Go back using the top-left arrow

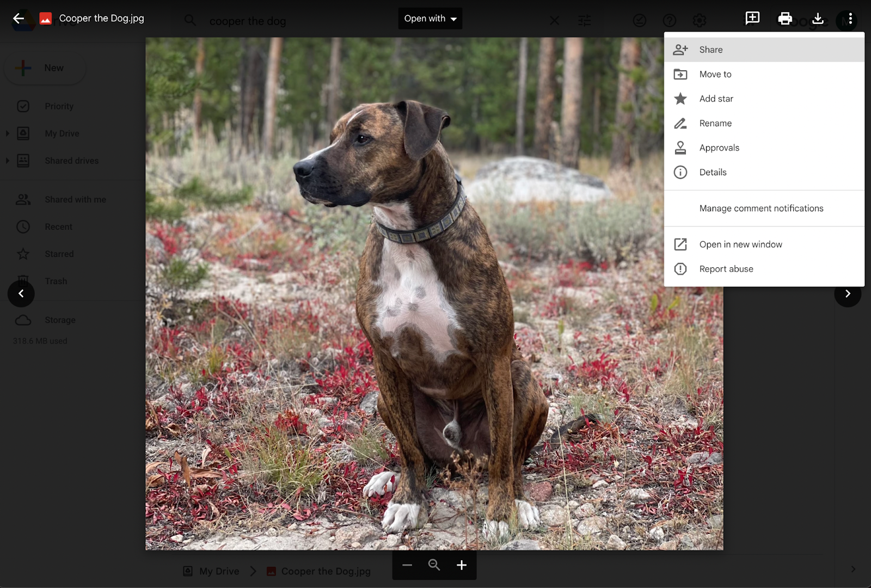[x=19, y=19]
